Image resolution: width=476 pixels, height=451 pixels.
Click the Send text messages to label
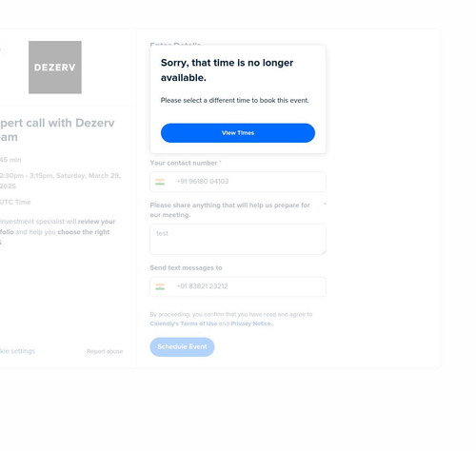point(186,267)
